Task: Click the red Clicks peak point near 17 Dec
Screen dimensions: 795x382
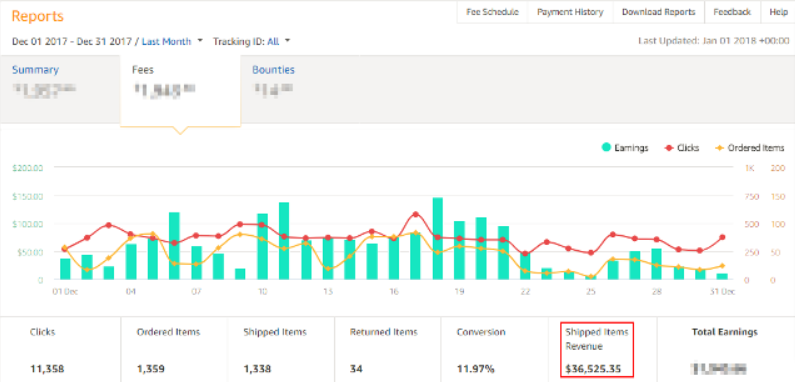Action: 416,214
